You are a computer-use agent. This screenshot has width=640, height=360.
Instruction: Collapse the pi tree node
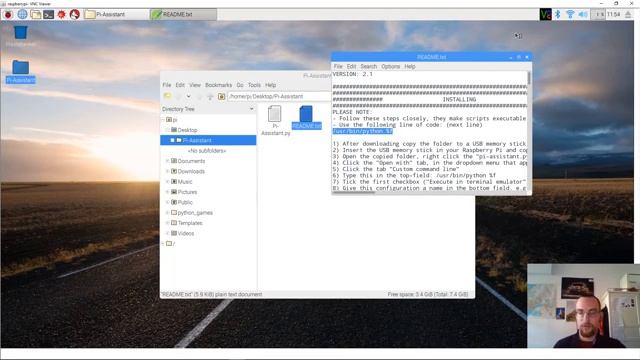(164, 120)
